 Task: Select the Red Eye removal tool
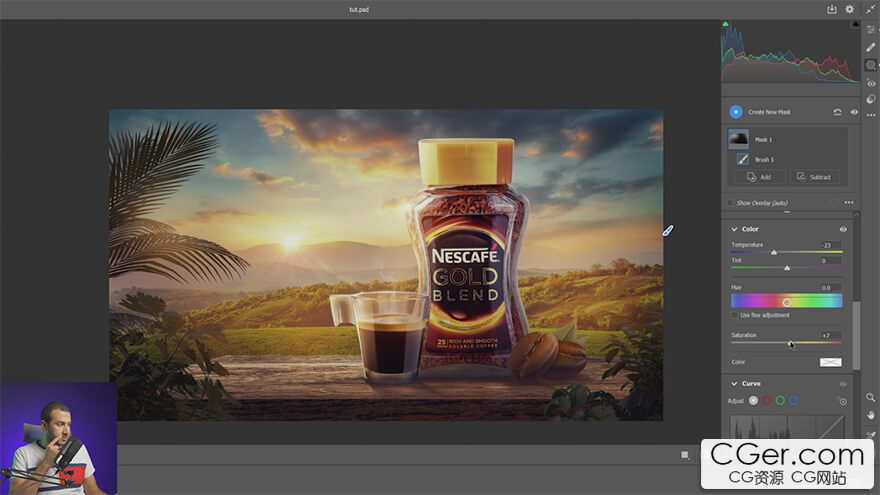pyautogui.click(x=870, y=83)
